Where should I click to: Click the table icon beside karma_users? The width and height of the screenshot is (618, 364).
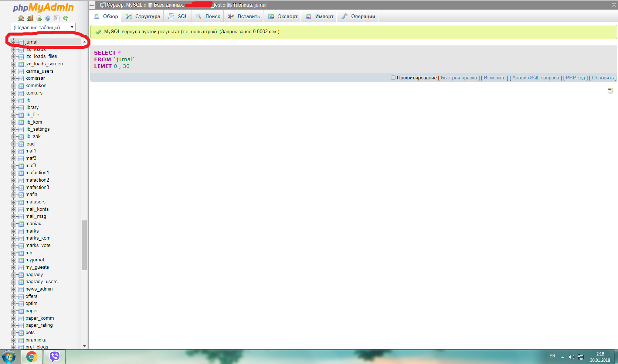21,71
